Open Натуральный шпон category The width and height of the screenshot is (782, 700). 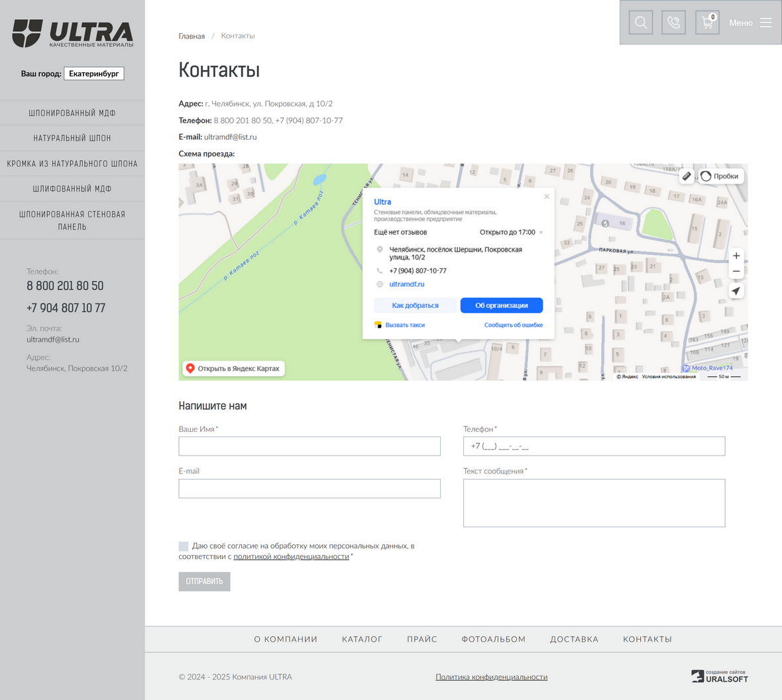pos(72,138)
